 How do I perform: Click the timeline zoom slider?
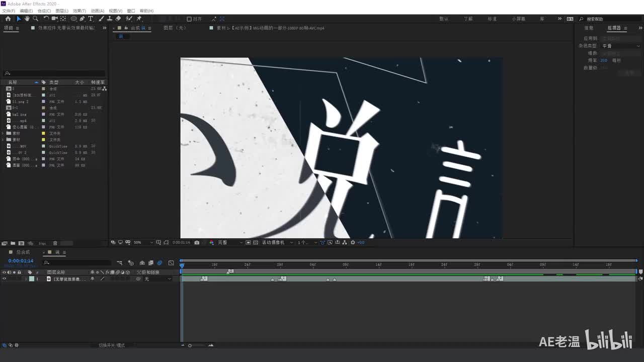click(190, 345)
